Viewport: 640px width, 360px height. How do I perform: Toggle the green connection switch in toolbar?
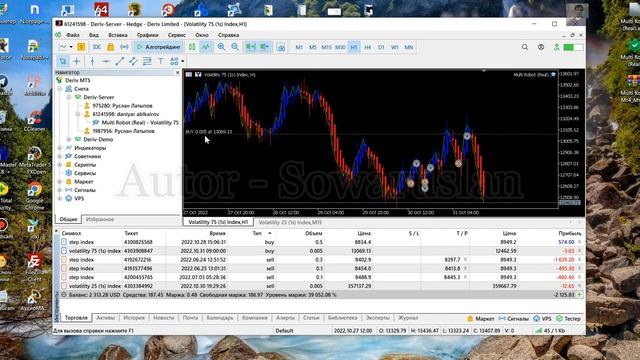573,47
